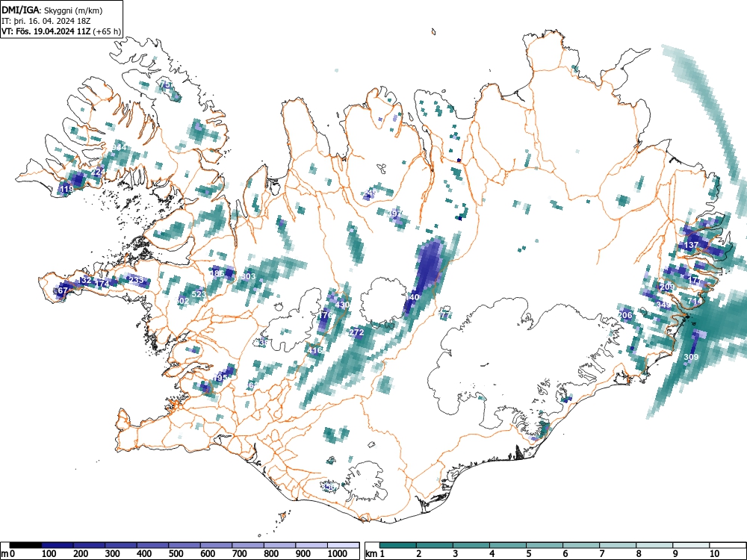Click the '1000' tick on the m scale

[338, 554]
